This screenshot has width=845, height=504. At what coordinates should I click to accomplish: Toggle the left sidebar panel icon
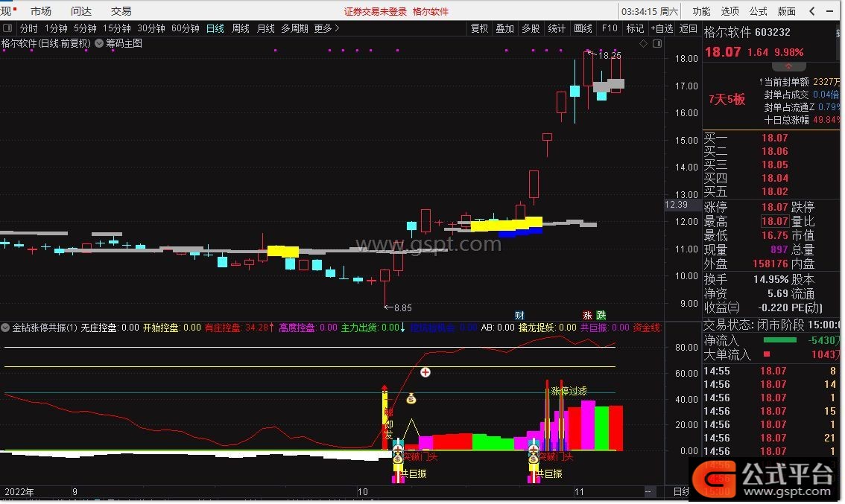(x=7, y=28)
